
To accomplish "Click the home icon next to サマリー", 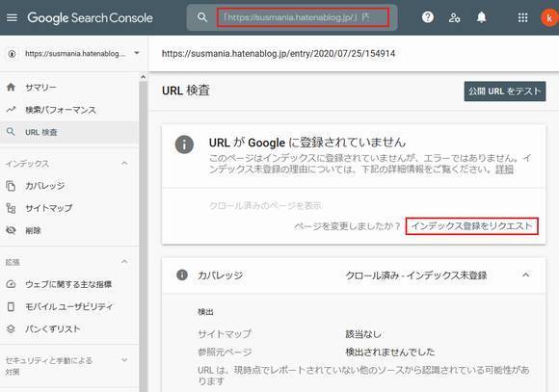I will coord(11,87).
